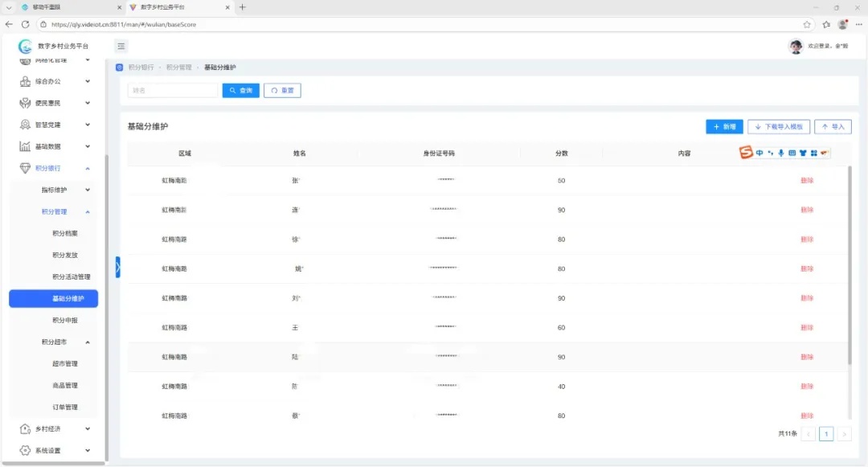Click the sidebar collapse hamburger icon
The height and width of the screenshot is (467, 868).
(x=121, y=47)
